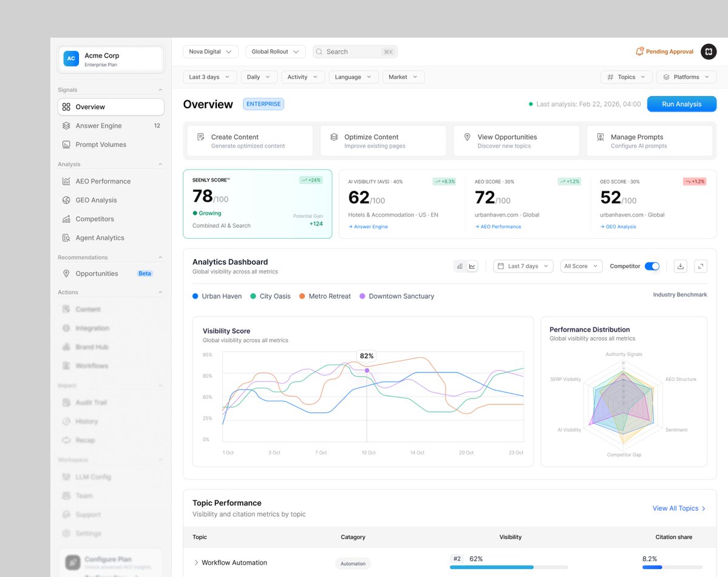Click the Opportunities lightbulb icon
The height and width of the screenshot is (577, 728).
tap(66, 274)
